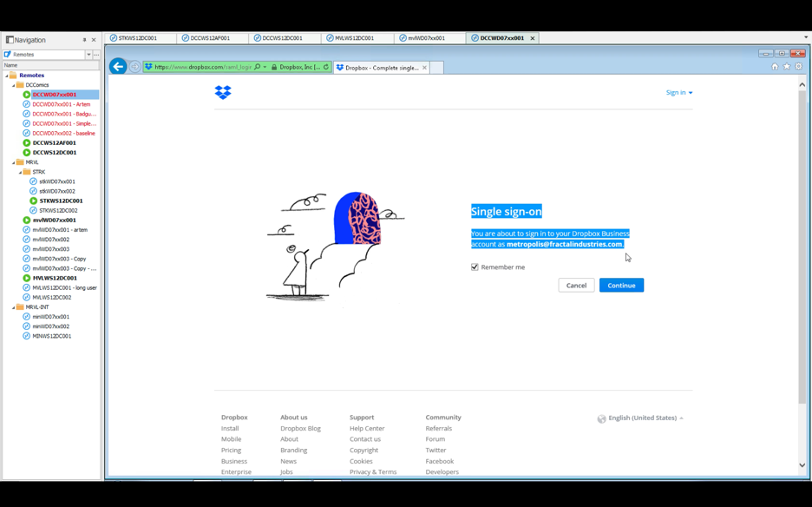Collapse the MRVL folder

[14, 163]
